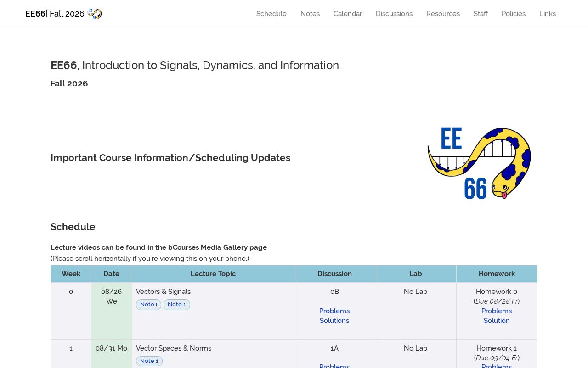This screenshot has width=588, height=368.
Task: Click the Fall 2026 subheading
Action: 69,84
